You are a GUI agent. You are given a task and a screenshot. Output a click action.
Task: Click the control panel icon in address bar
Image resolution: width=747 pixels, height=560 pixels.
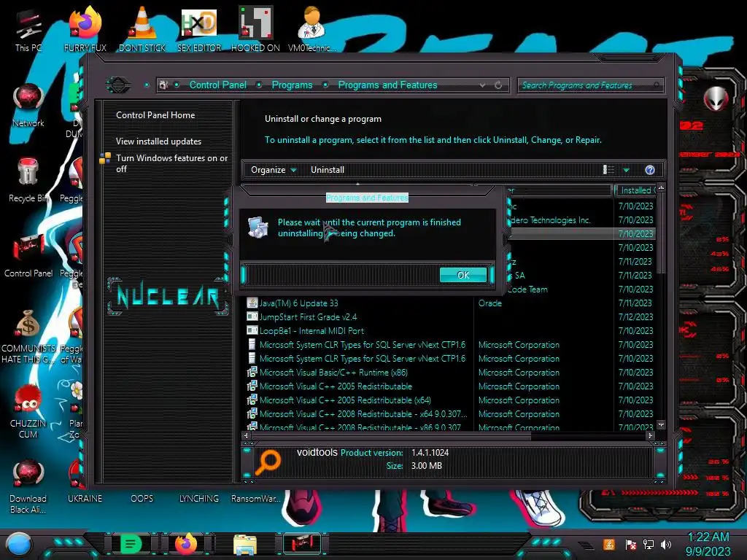click(164, 85)
